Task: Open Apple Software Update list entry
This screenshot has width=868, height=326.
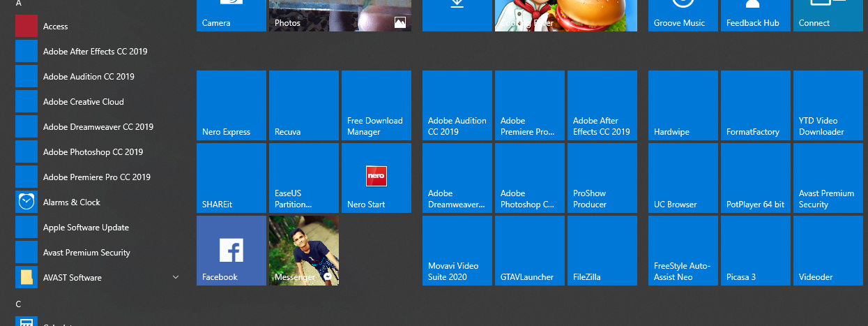Action: [98, 228]
